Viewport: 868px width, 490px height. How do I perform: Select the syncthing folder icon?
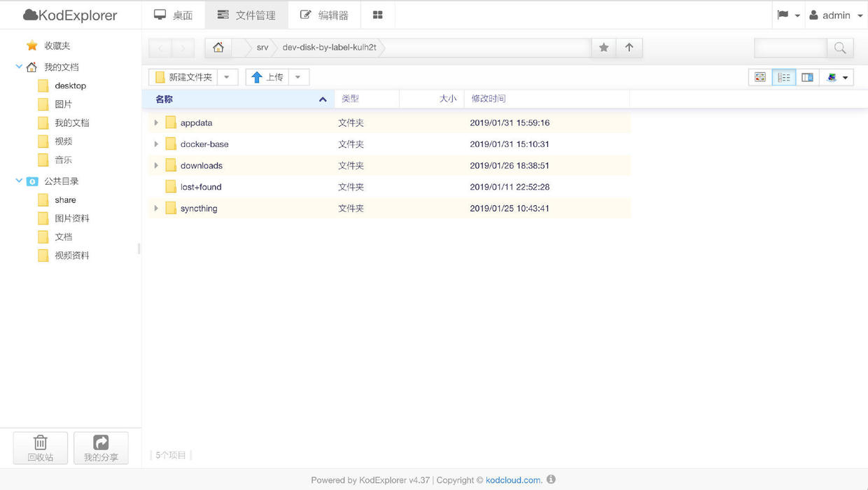[x=171, y=208]
